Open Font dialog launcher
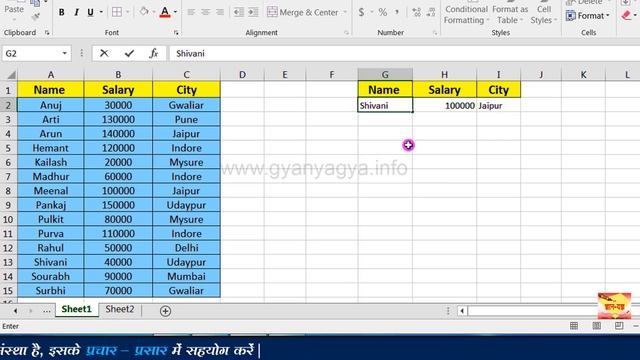Viewport: 640px width, 360px height. pos(176,33)
